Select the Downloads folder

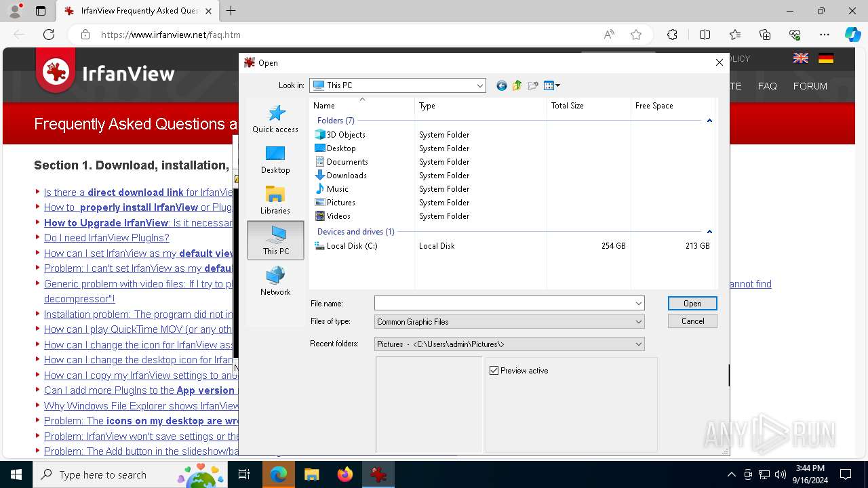[x=341, y=176]
